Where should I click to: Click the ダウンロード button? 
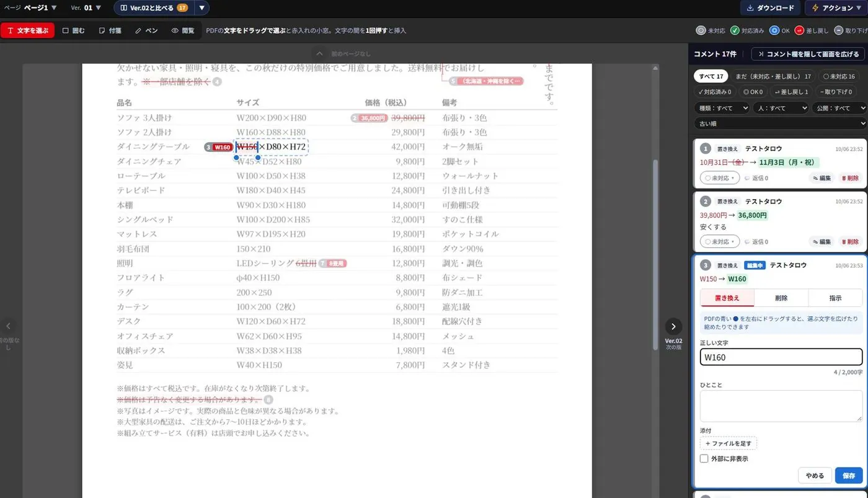coord(771,8)
